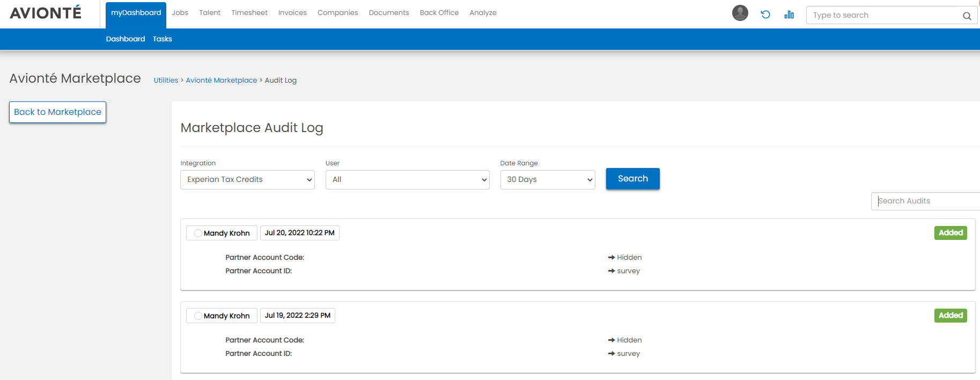Screen dimensions: 980x380
Task: Click the magnifier icon in search box
Action: [x=967, y=16]
